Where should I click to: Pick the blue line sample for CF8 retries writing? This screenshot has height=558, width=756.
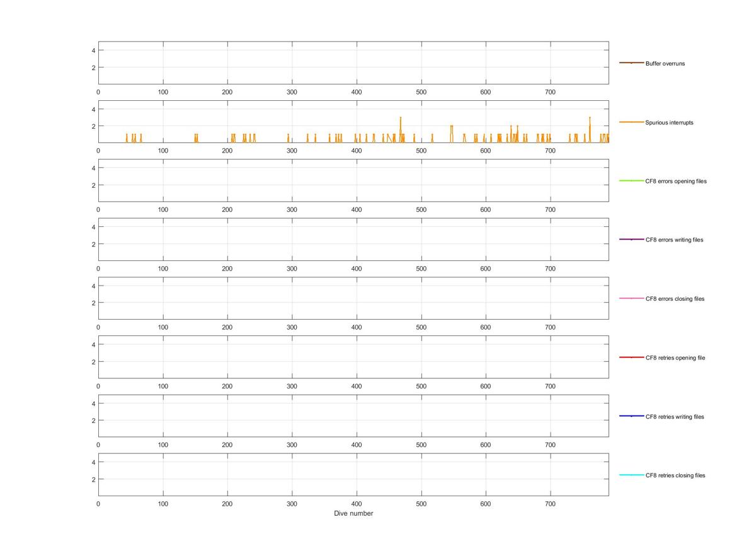point(631,416)
